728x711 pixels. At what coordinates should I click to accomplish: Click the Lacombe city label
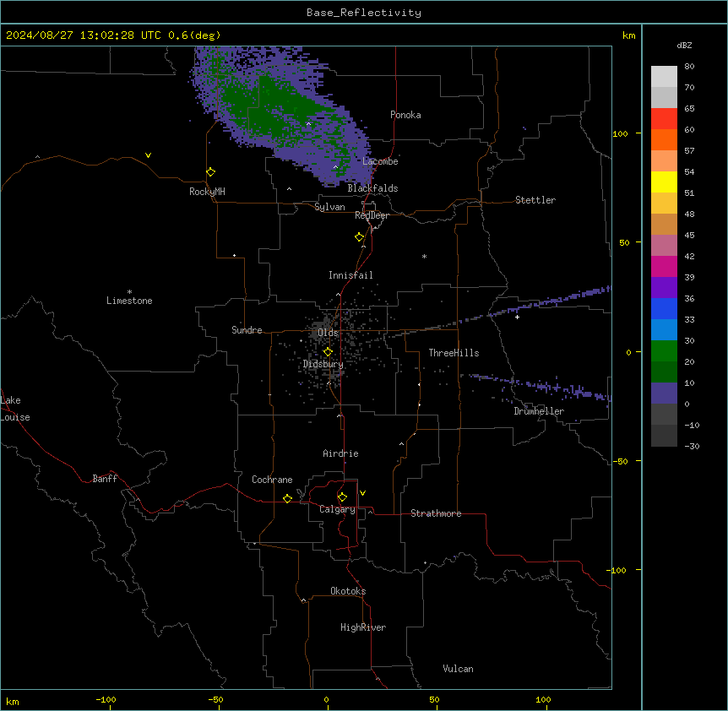pos(380,161)
